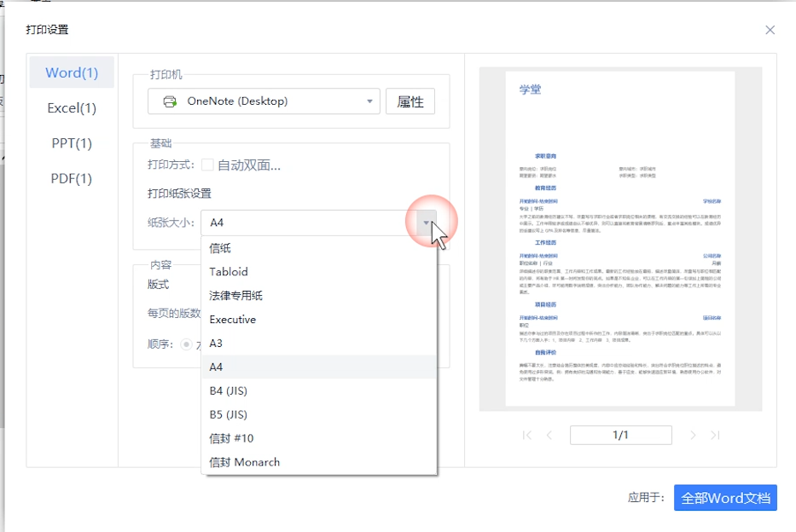This screenshot has height=532, width=796.
Task: Enable automatic double-sided printing checkbox
Action: pyautogui.click(x=207, y=165)
